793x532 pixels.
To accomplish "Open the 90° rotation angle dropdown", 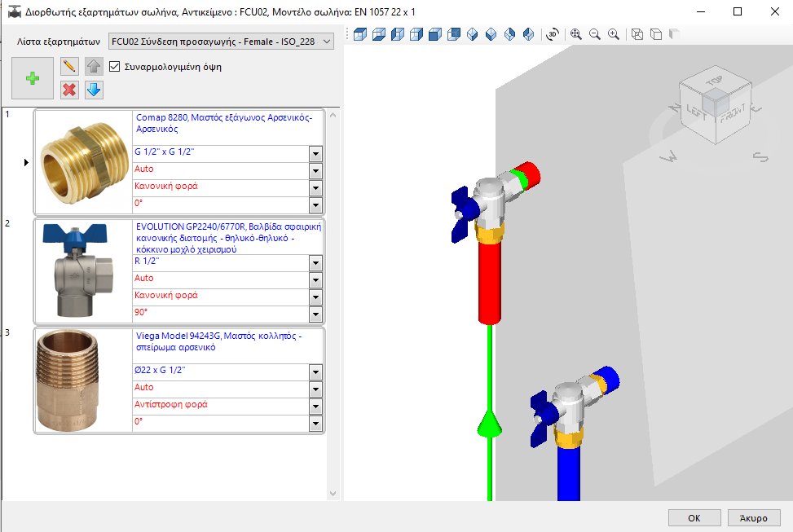I will coord(317,314).
